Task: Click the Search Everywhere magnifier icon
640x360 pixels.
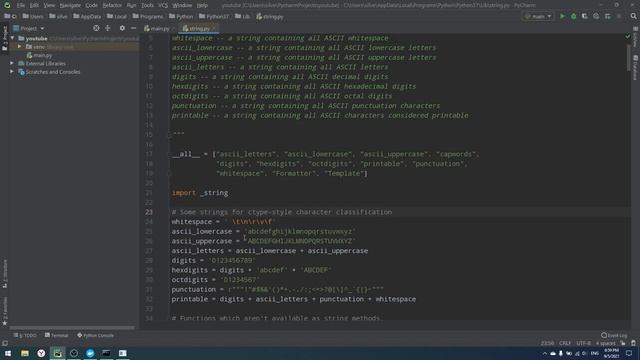Action: coord(633,16)
